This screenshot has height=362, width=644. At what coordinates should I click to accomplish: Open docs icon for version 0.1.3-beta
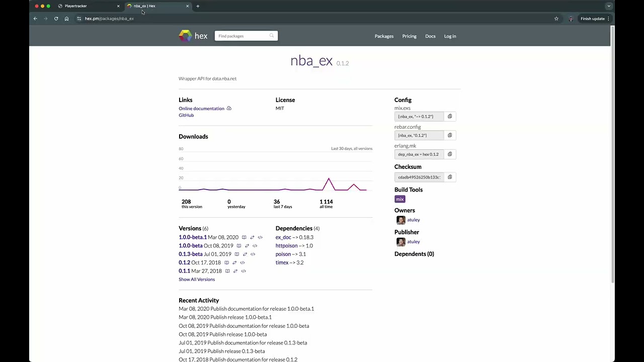tap(237, 254)
